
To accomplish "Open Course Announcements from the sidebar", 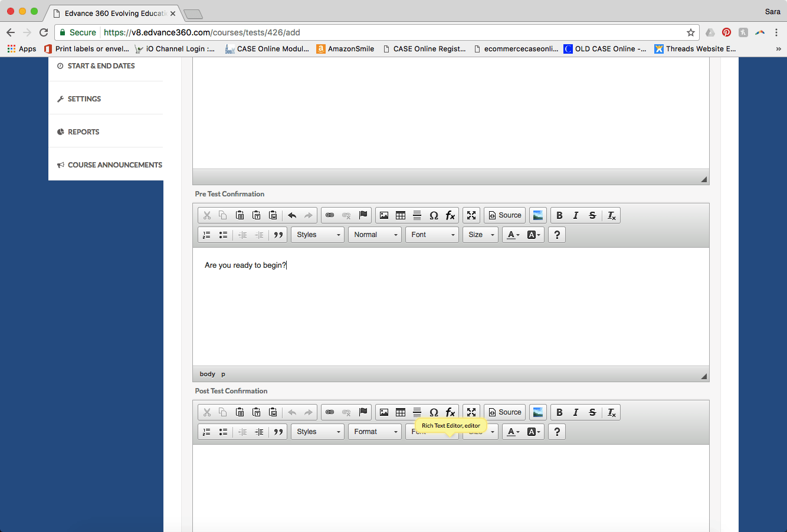I will (x=114, y=165).
